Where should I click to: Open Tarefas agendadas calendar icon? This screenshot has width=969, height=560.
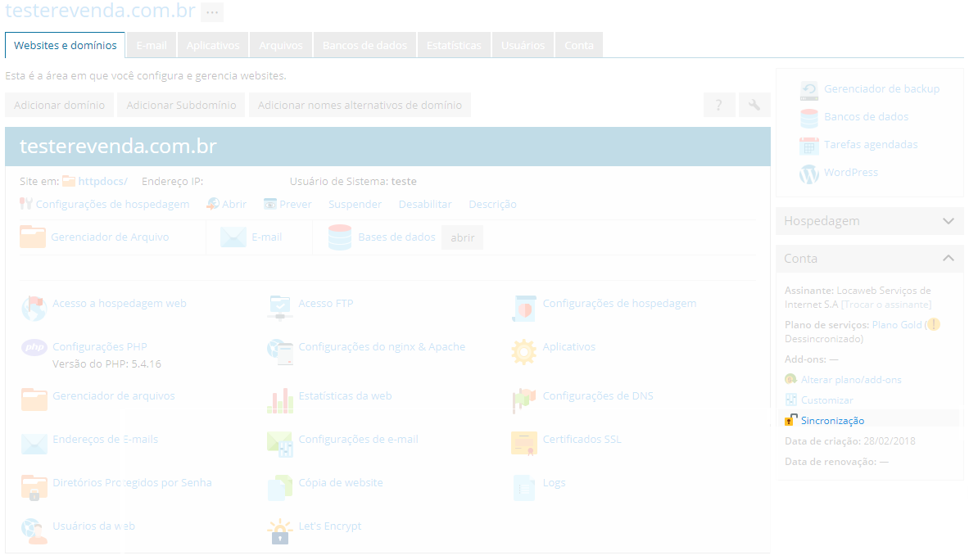tap(809, 145)
